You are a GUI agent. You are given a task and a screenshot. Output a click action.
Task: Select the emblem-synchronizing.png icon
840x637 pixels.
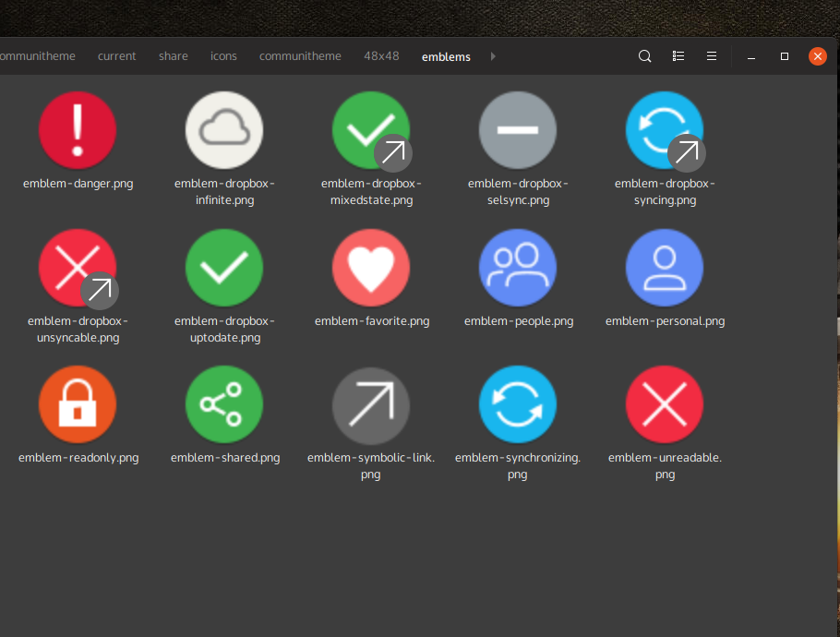point(518,404)
